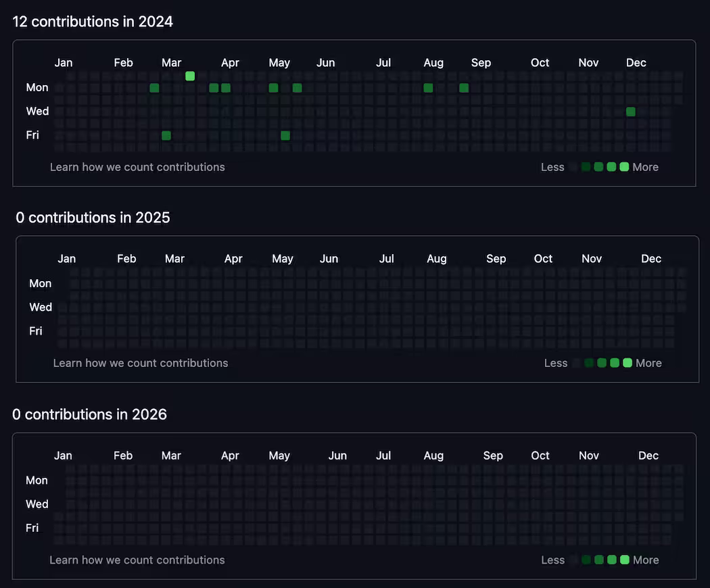Click the brightest green cell in March 2024
Viewport: 710px width, 588px height.
[x=190, y=76]
